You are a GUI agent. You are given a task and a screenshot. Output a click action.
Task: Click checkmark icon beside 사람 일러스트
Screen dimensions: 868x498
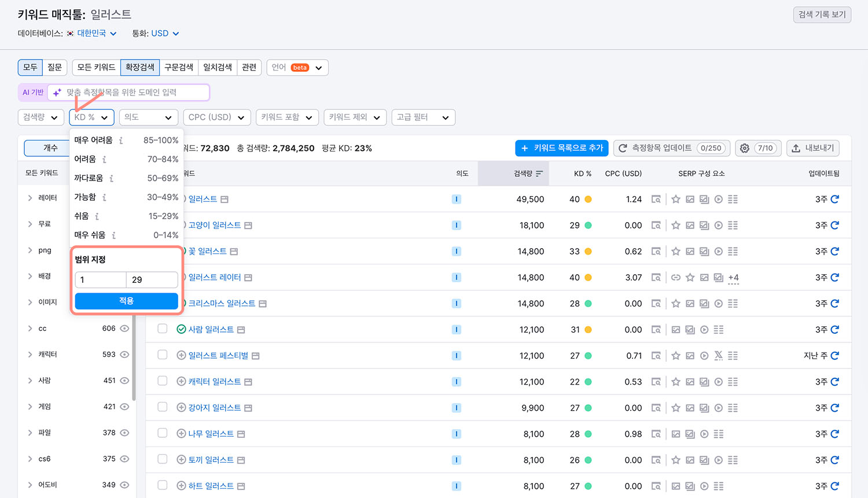181,329
